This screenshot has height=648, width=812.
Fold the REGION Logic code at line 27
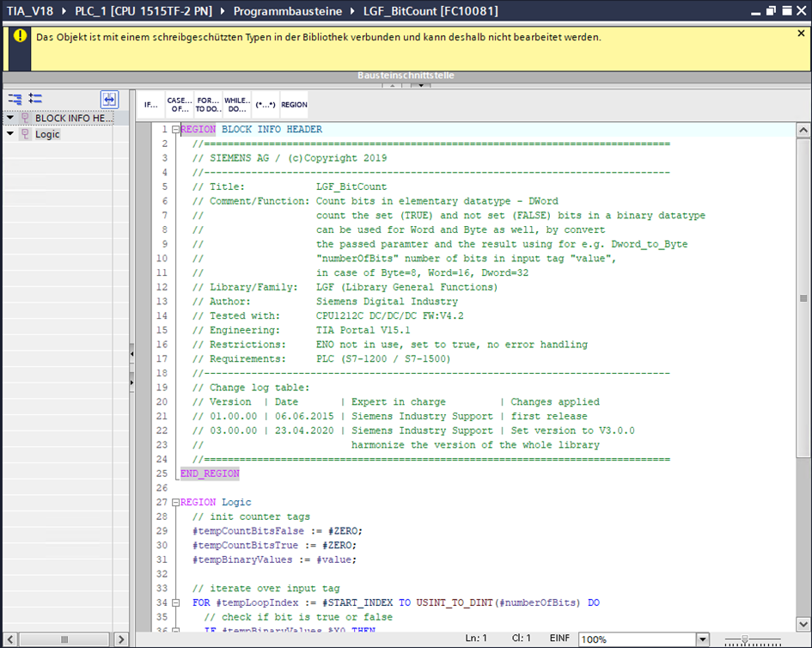(x=175, y=502)
